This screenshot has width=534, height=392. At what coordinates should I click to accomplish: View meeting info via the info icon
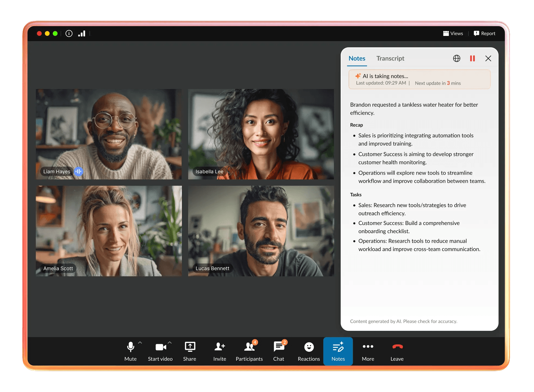pyautogui.click(x=69, y=33)
